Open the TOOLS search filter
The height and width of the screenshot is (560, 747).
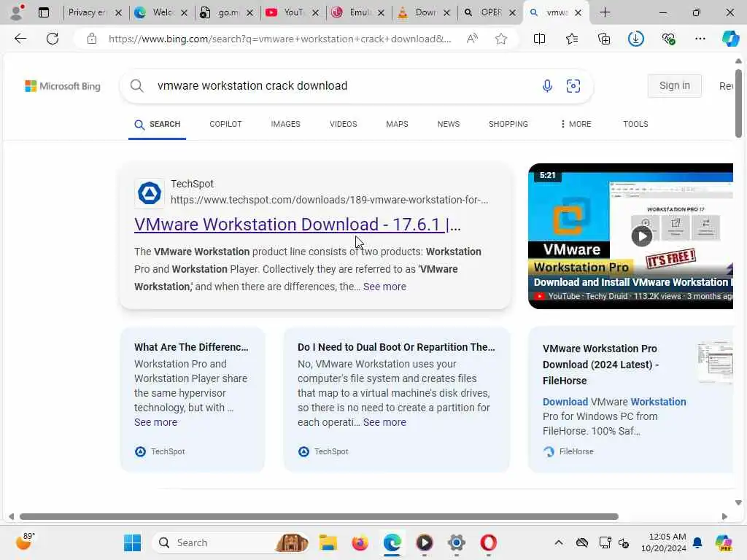[x=635, y=124]
